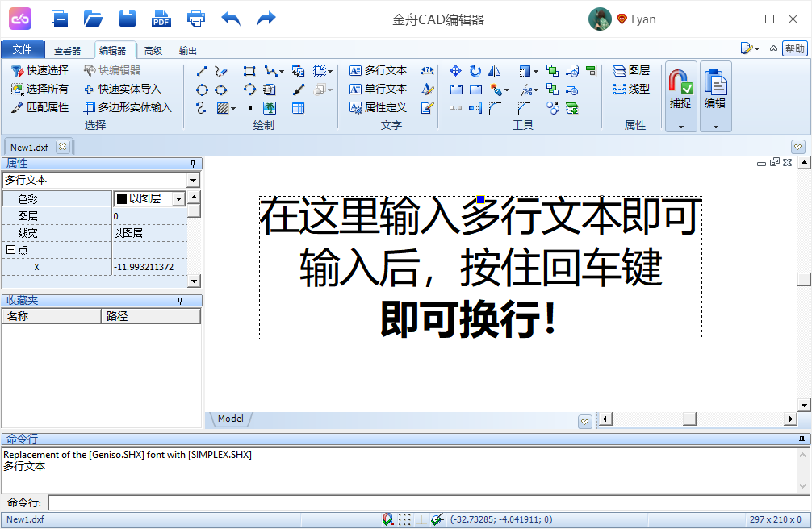Click the black color swatch in 色彩 row
812x529 pixels.
click(122, 198)
